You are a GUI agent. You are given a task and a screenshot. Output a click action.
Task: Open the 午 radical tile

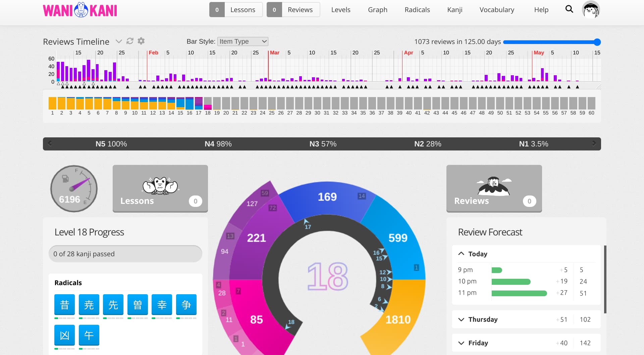[89, 335]
